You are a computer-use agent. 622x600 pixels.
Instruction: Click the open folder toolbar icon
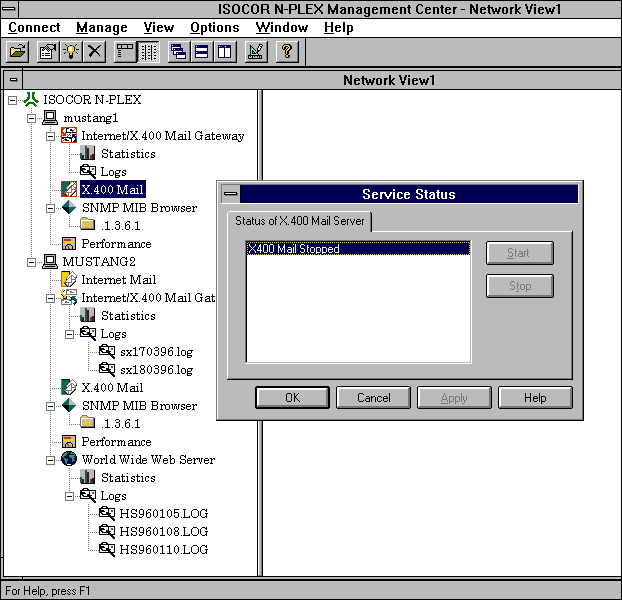coord(17,52)
